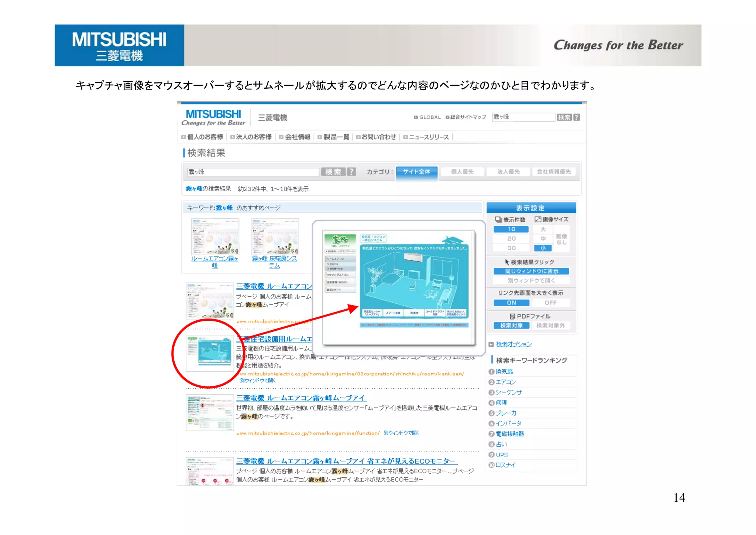Image resolution: width=756 pixels, height=535 pixels.
Task: Select 別ウィンドウで開く option
Action: tap(531, 280)
